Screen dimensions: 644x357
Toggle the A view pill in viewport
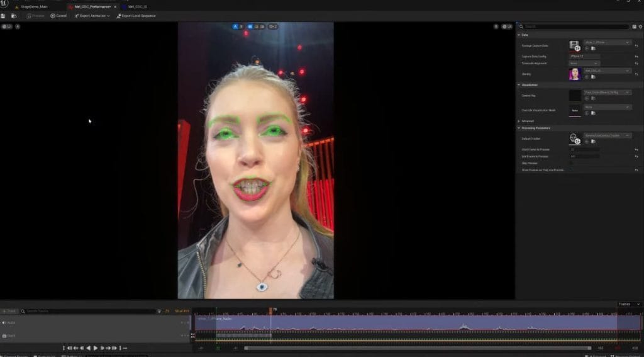coord(236,26)
